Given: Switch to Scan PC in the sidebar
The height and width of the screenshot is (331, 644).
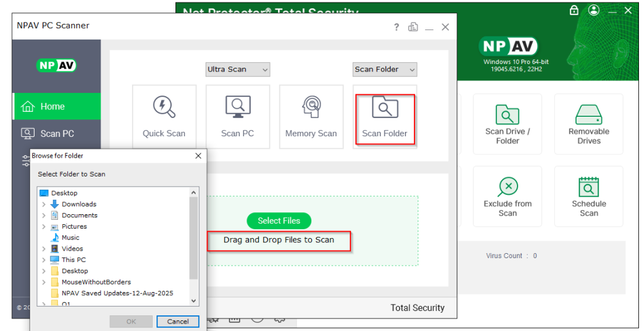Looking at the screenshot, I should coord(57,133).
